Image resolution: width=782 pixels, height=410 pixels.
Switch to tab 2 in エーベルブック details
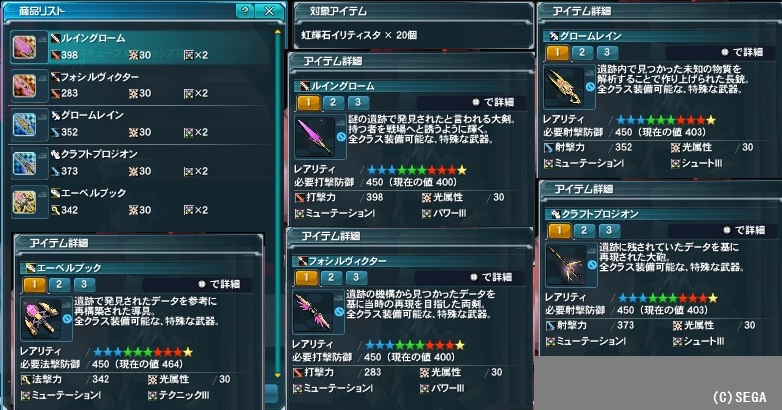pos(59,284)
